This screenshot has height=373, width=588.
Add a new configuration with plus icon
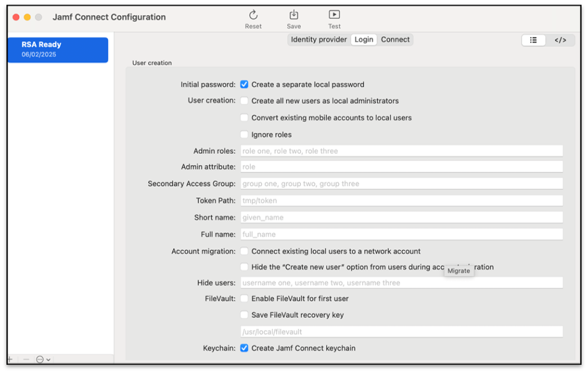pos(10,359)
